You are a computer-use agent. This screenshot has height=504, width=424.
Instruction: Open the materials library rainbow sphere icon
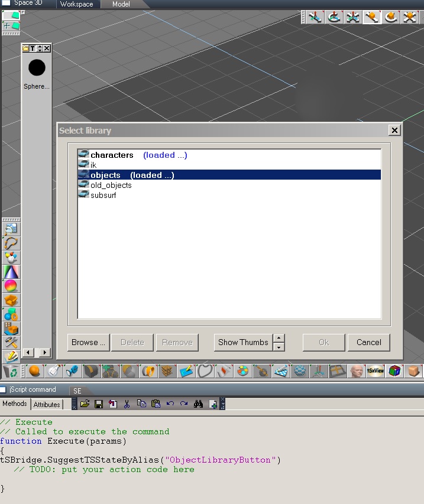click(11, 286)
